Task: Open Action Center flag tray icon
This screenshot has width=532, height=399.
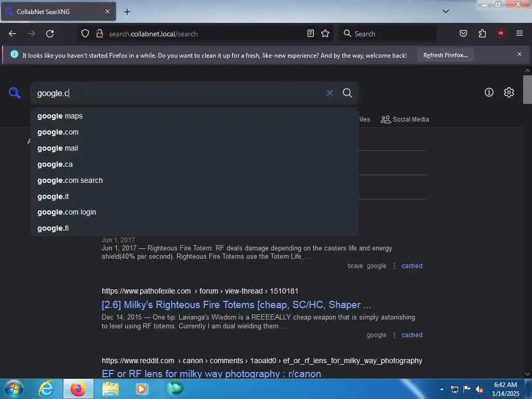Action: (467, 389)
